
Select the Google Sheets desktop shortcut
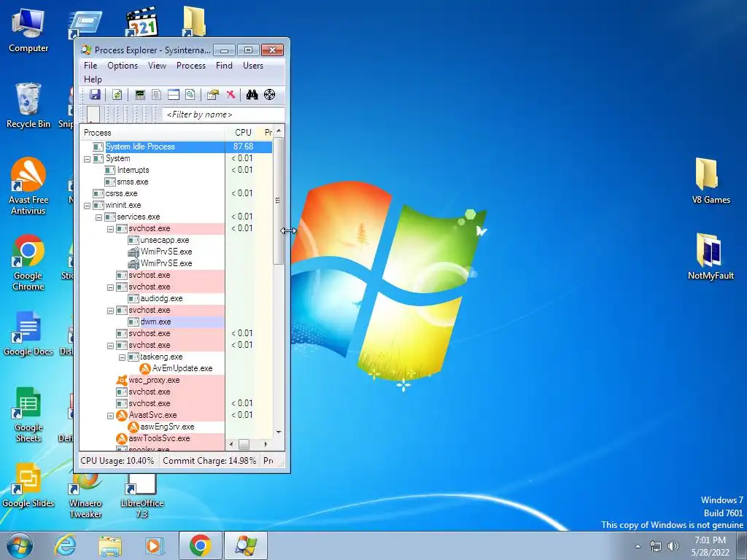tap(28, 414)
